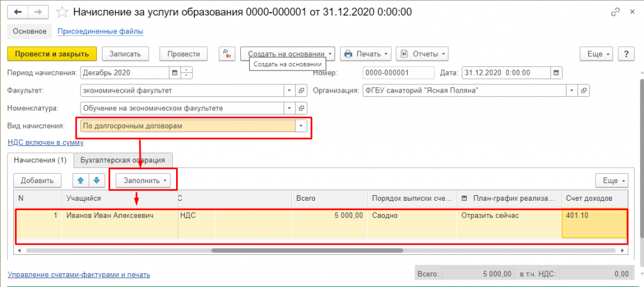
Task: Open the Дт/Кт accounting entries icon
Action: [226, 54]
